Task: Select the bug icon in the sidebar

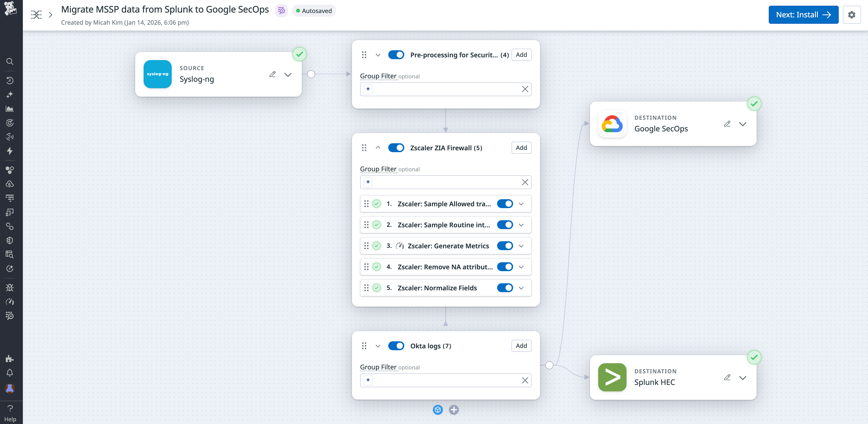Action: click(x=9, y=287)
